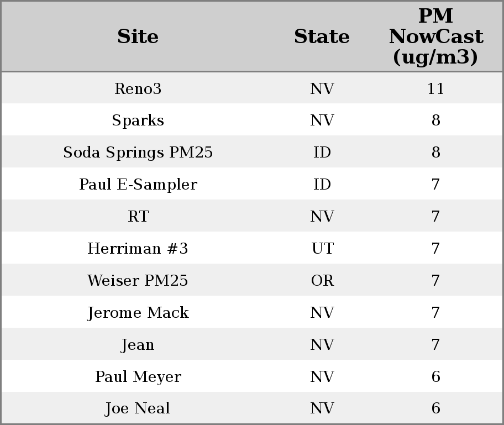Select the Paul E-Sampler site row
This screenshot has height=425, width=504.
(138, 185)
